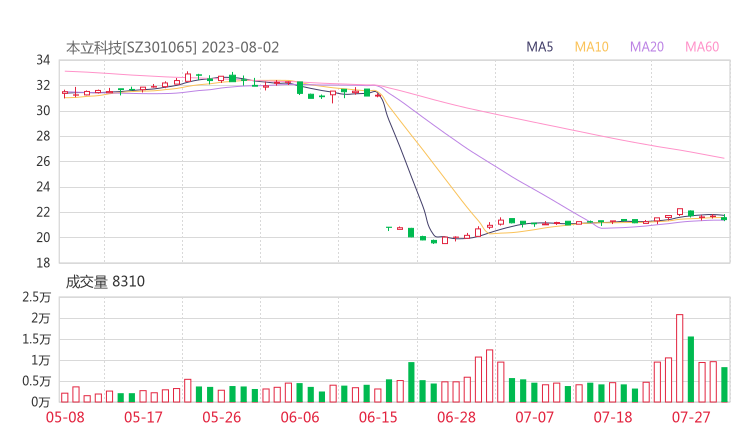Click the tall green volume bar near 1.5万
Viewport: 740px width, 440px height.
(691, 369)
